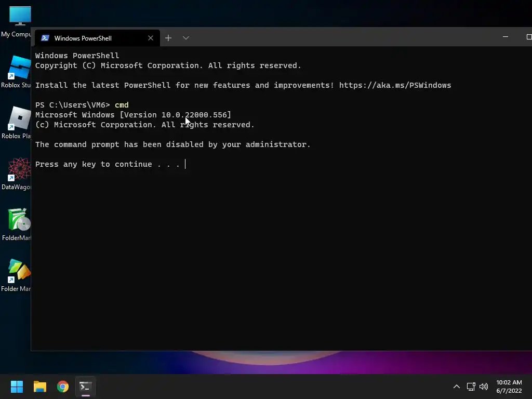Click the 'Microsoft Windows [Version 10.0.22000.556]' line
Image resolution: width=532 pixels, height=399 pixels.
click(x=133, y=115)
